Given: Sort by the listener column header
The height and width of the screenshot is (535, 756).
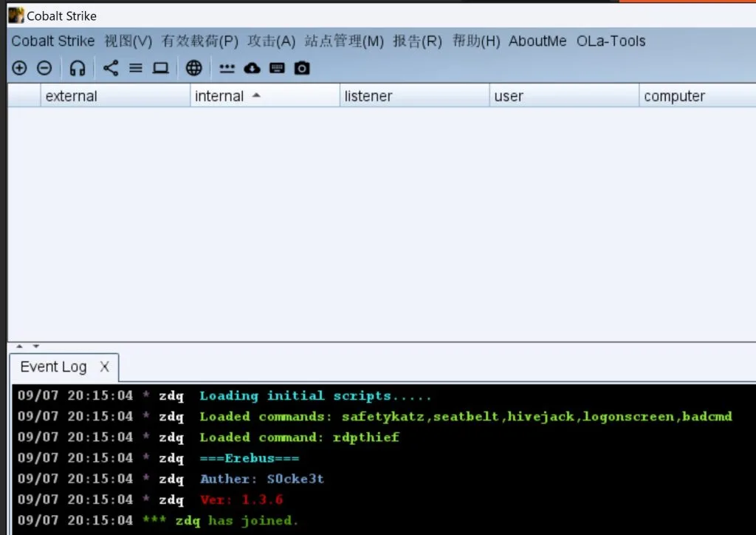Looking at the screenshot, I should (x=414, y=96).
